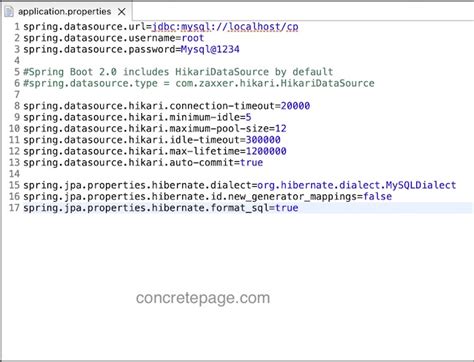Click line number 4 in the gutter

[x=17, y=61]
